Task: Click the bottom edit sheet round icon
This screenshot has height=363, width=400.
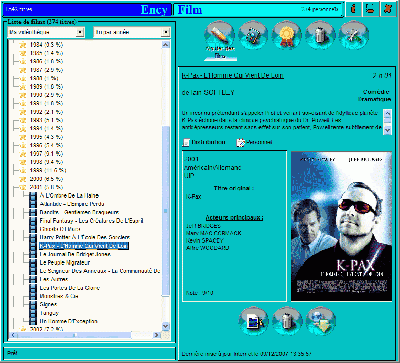Action: coord(254,321)
